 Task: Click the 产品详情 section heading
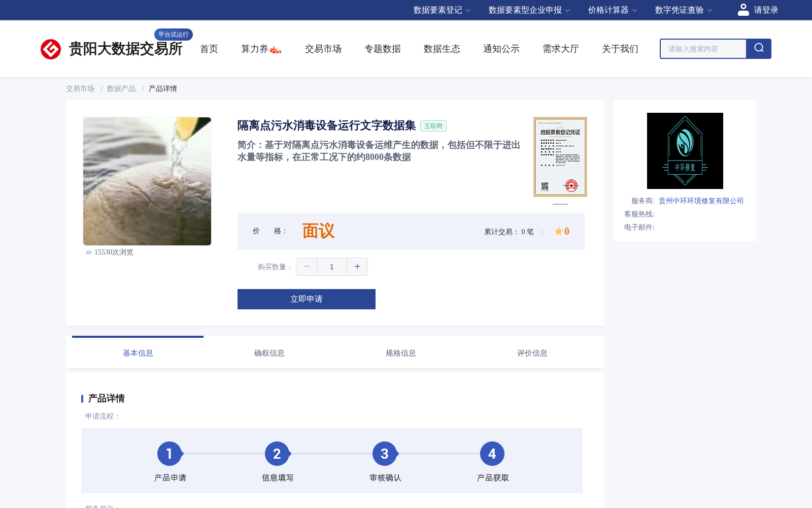click(x=107, y=398)
